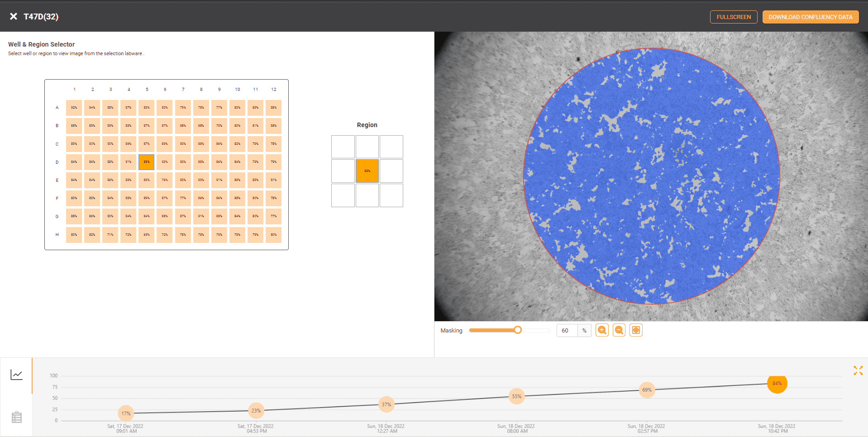Click the 17% timeline data point
This screenshot has height=437, width=868.
click(126, 413)
